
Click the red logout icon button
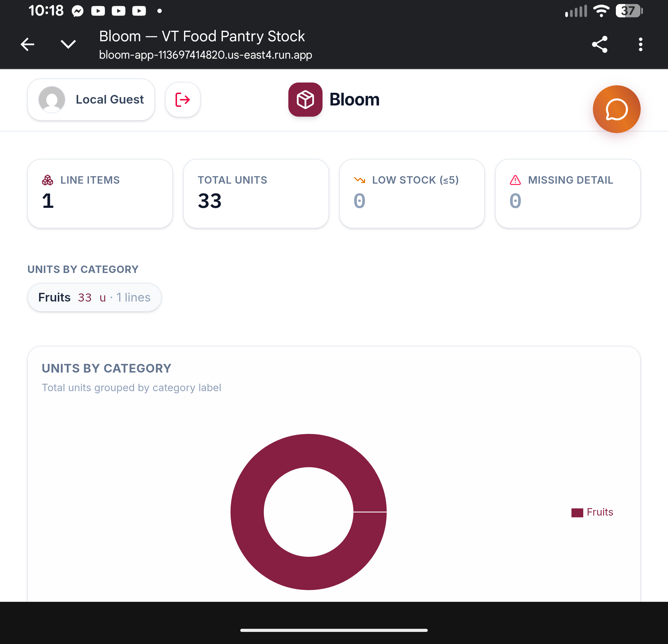tap(183, 100)
